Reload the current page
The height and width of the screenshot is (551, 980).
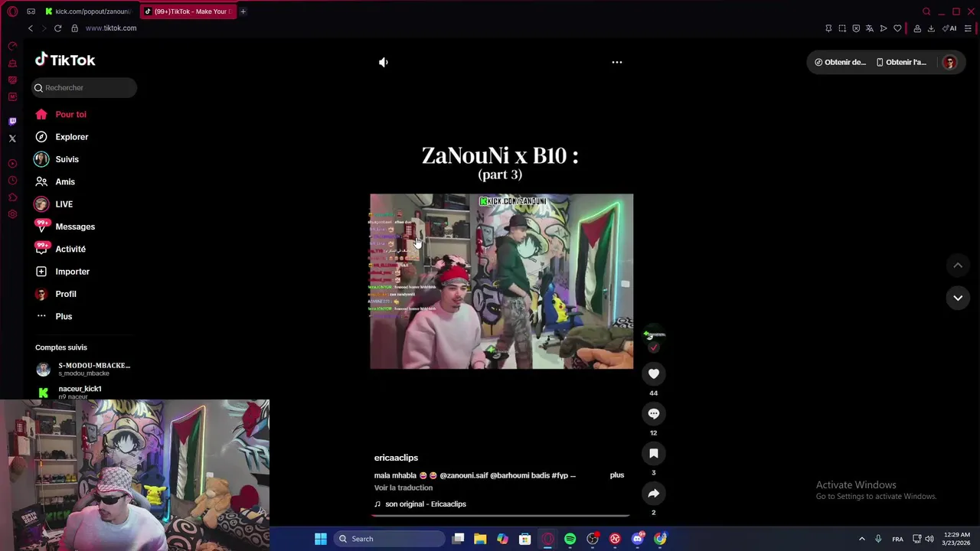57,28
